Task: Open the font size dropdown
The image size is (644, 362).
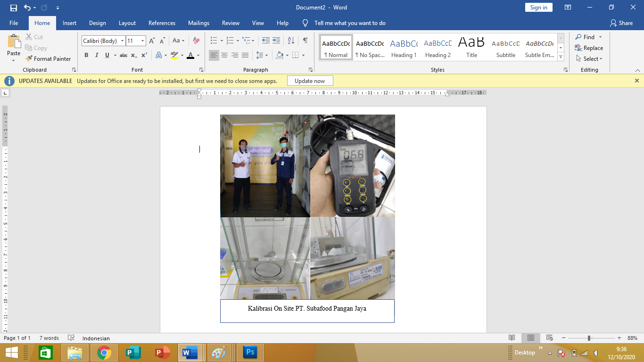Action: tap(142, 41)
